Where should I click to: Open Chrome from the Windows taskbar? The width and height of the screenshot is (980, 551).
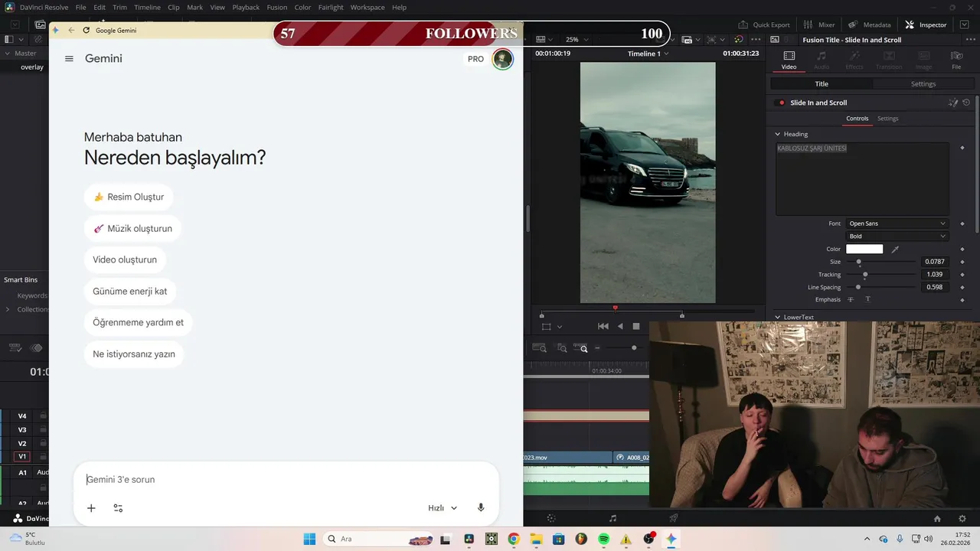[514, 539]
